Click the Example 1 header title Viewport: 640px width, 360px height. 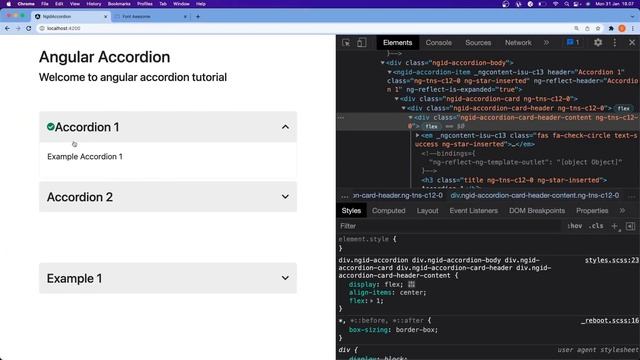[74, 278]
